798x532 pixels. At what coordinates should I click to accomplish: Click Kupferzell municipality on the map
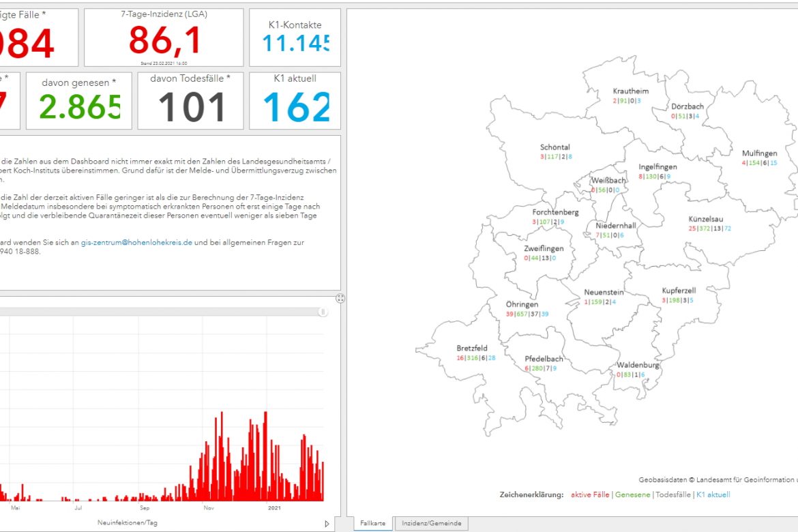(679, 291)
